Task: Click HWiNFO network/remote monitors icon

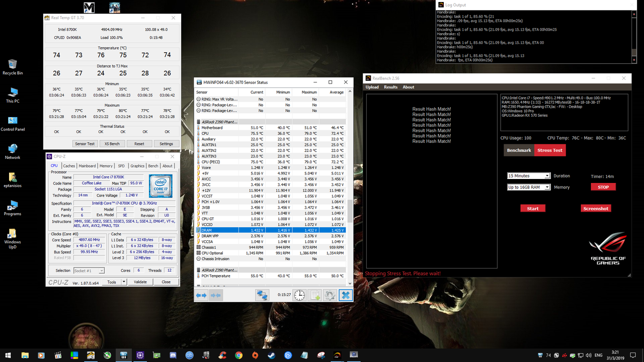Action: point(262,295)
